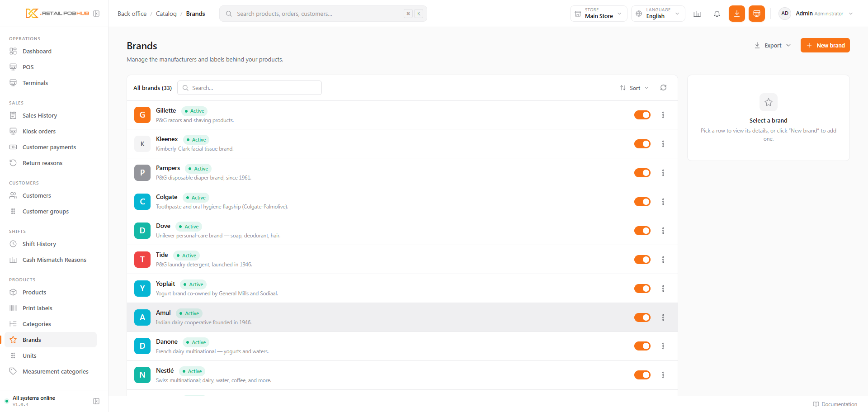Toggle Danone brand active switch

642,346
